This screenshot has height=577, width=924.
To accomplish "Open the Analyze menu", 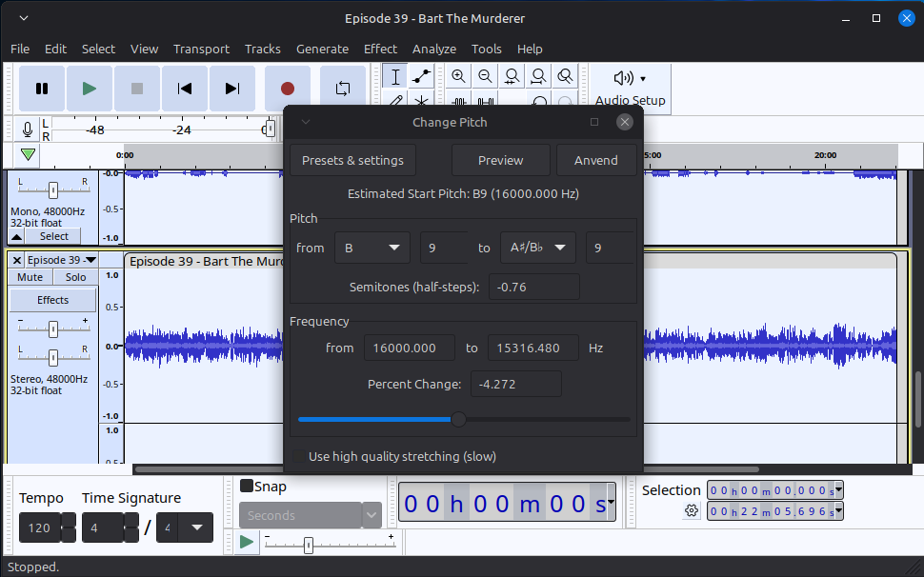I will [x=433, y=49].
